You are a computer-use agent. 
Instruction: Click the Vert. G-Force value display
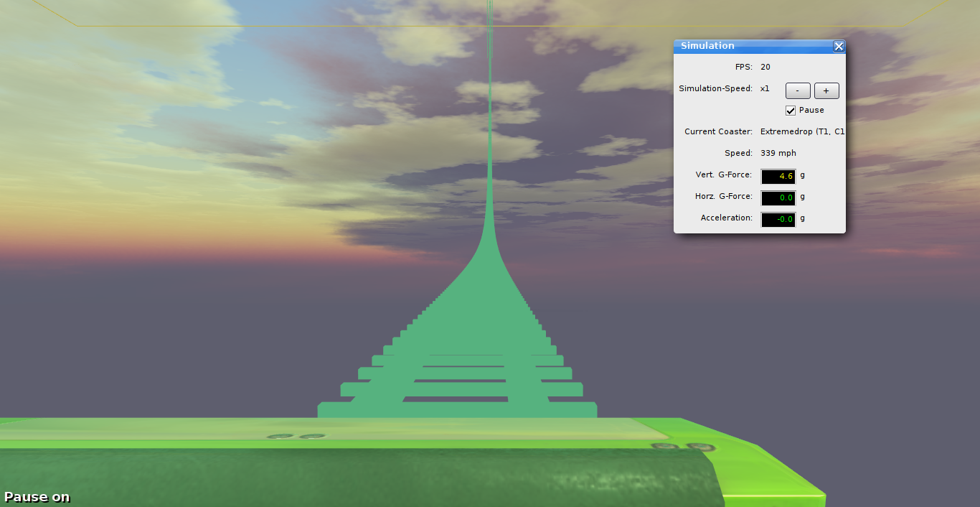coord(778,176)
